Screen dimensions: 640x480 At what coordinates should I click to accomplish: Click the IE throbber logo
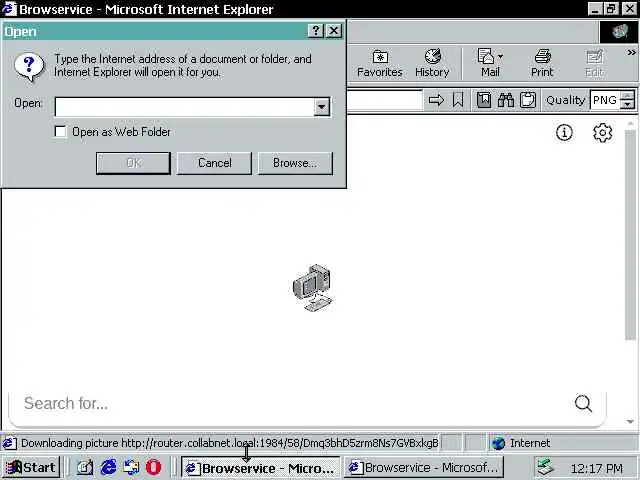(x=619, y=31)
